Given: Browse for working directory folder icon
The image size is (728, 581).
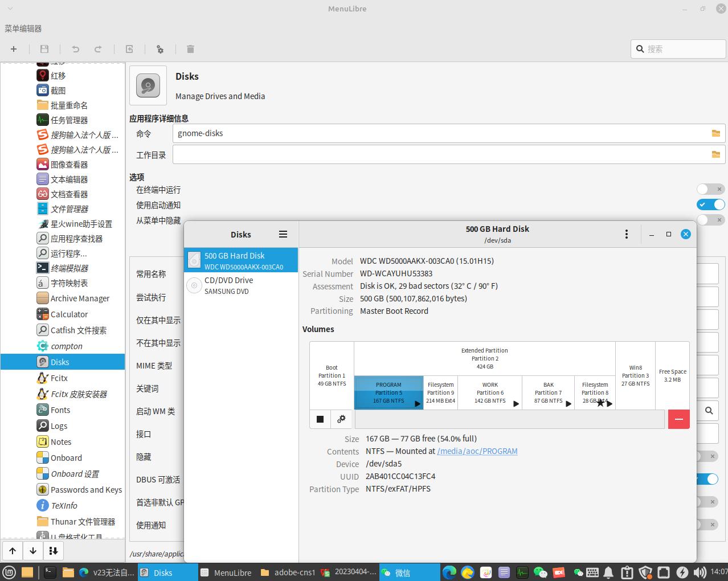Looking at the screenshot, I should pos(715,154).
